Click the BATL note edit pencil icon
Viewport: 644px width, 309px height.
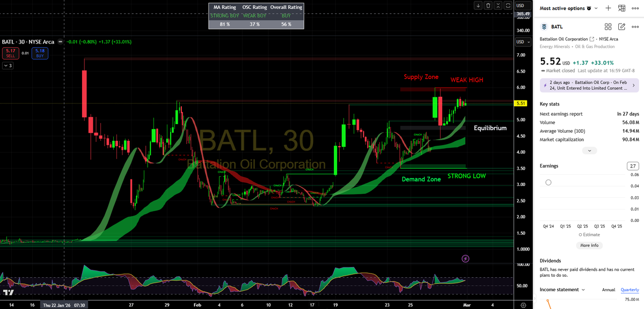click(x=622, y=26)
